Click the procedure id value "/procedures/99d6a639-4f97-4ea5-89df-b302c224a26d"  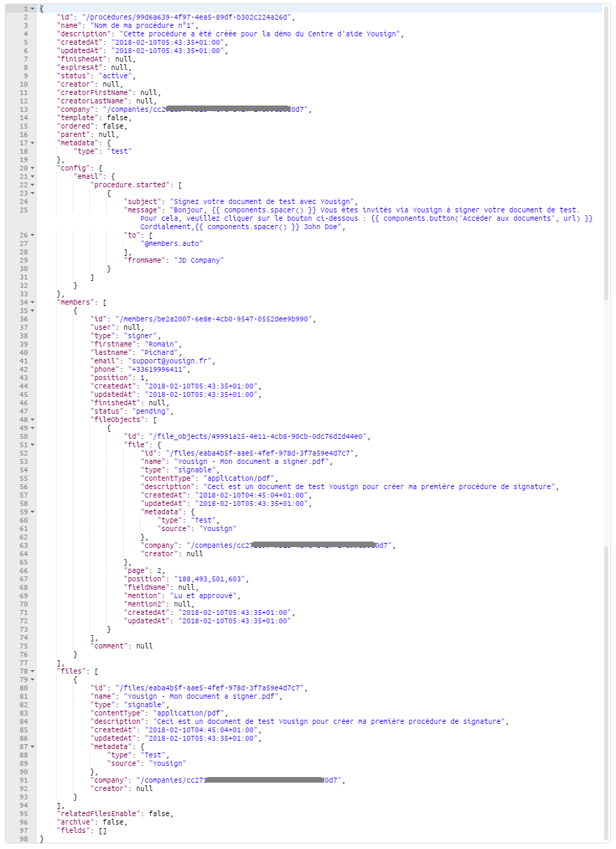click(x=187, y=17)
